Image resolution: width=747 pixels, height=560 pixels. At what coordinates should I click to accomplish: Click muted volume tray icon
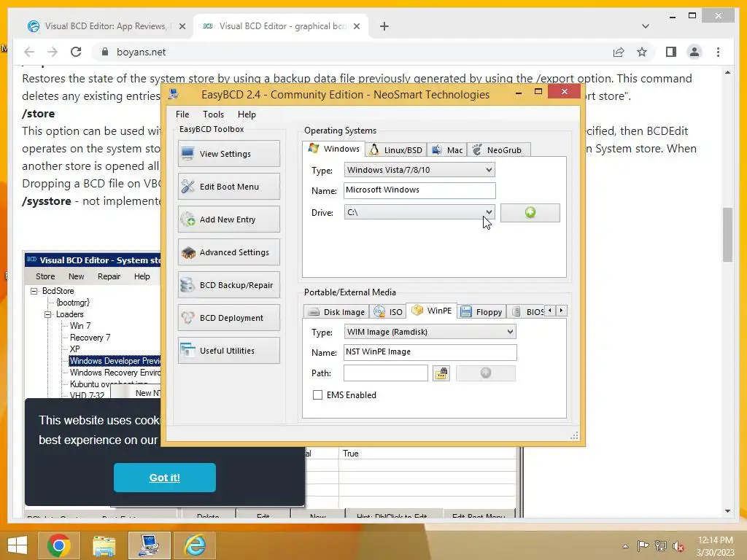678,546
